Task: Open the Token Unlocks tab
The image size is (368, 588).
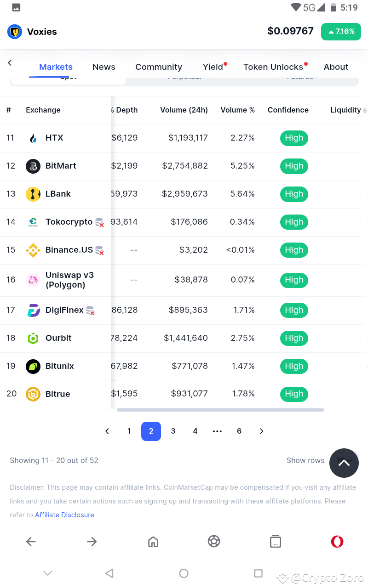Action: point(273,67)
